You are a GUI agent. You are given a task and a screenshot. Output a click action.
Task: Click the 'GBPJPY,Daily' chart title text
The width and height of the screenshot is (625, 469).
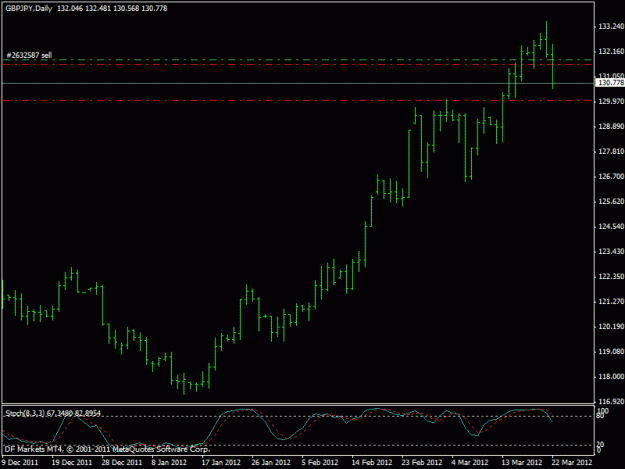pos(29,8)
